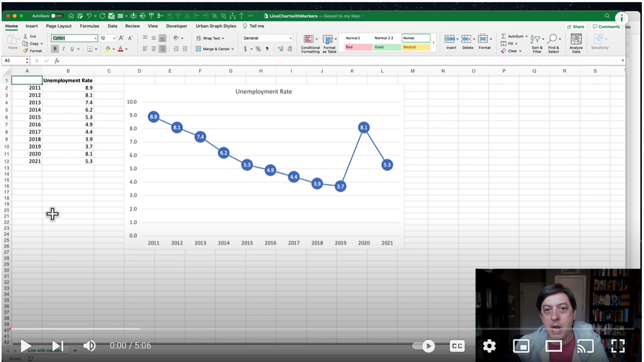Click the Copy icon
The image size is (644, 362).
click(x=25, y=43)
